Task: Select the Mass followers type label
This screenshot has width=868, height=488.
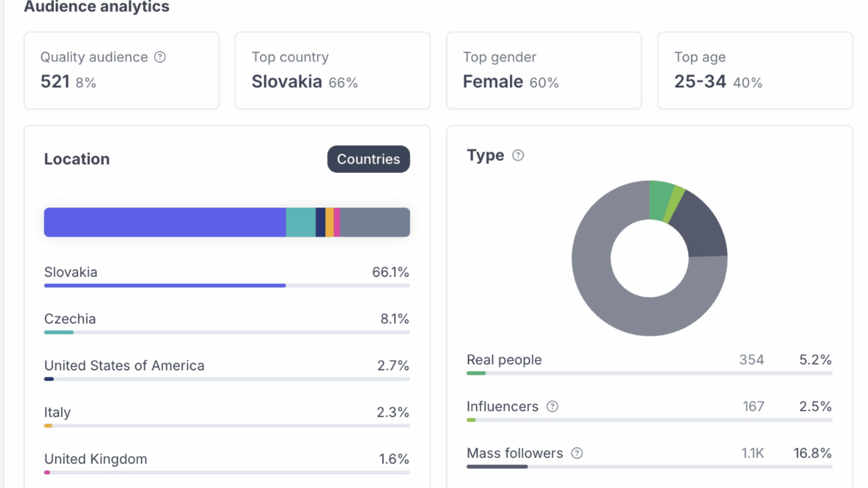Action: 514,453
